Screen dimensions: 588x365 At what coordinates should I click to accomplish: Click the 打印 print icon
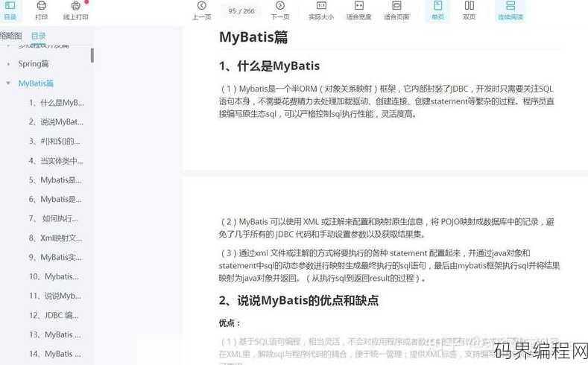(x=41, y=10)
